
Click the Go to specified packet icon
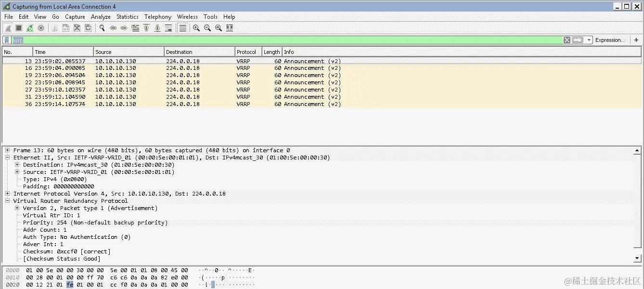pos(135,28)
